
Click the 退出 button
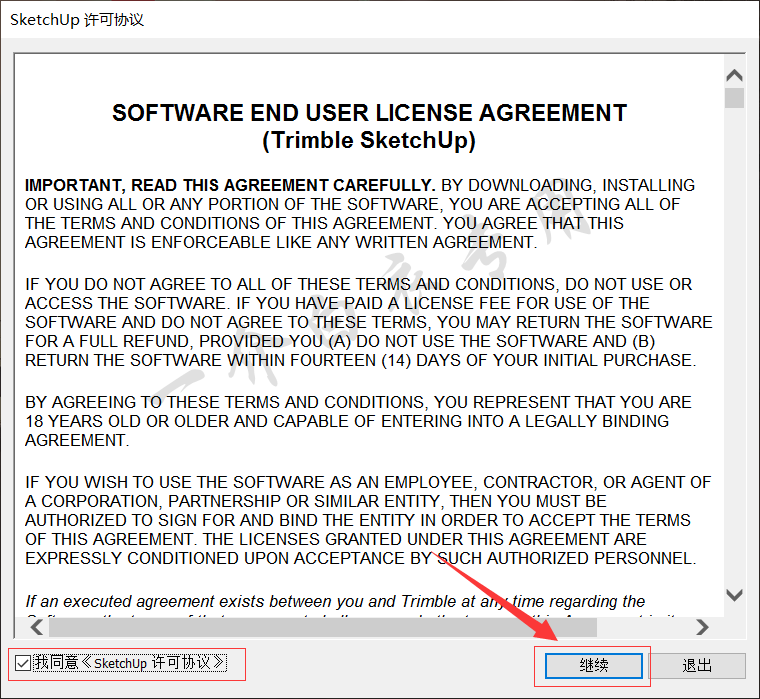coord(697,666)
